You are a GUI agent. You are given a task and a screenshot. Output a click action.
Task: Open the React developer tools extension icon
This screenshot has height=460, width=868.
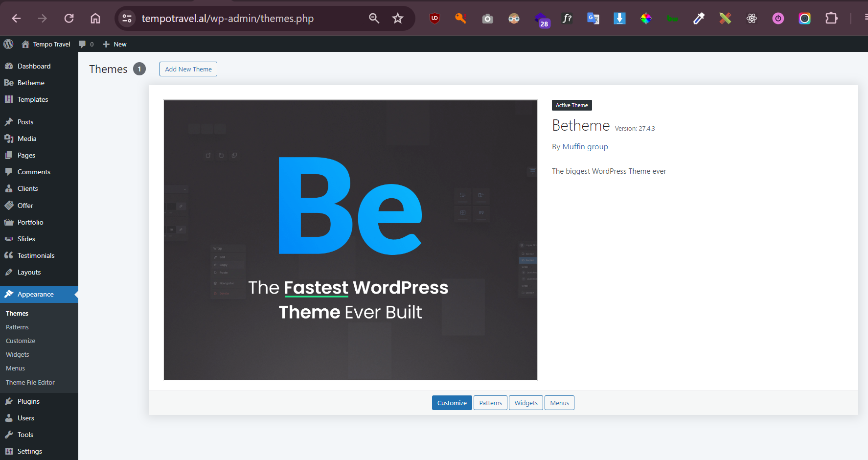tap(752, 19)
